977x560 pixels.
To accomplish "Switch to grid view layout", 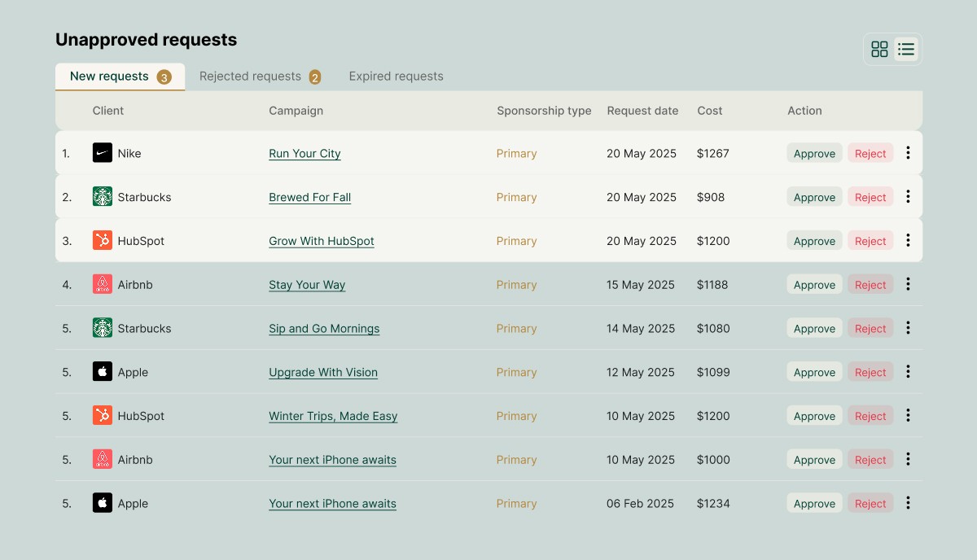I will 879,50.
